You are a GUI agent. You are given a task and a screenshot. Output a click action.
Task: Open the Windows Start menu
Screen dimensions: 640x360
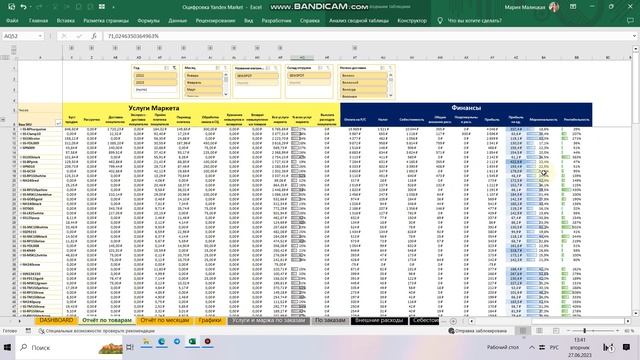coord(7,347)
